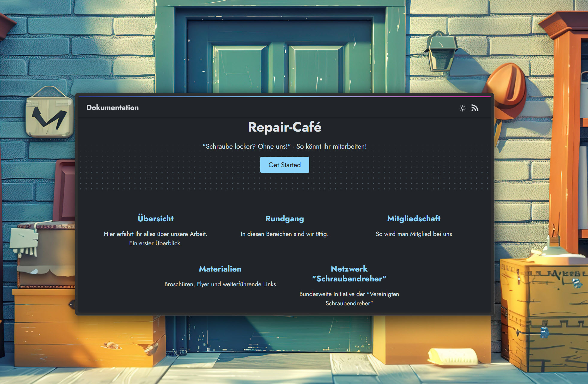Click the gradient progress bar atop the panel
The image size is (588, 384).
pos(284,97)
